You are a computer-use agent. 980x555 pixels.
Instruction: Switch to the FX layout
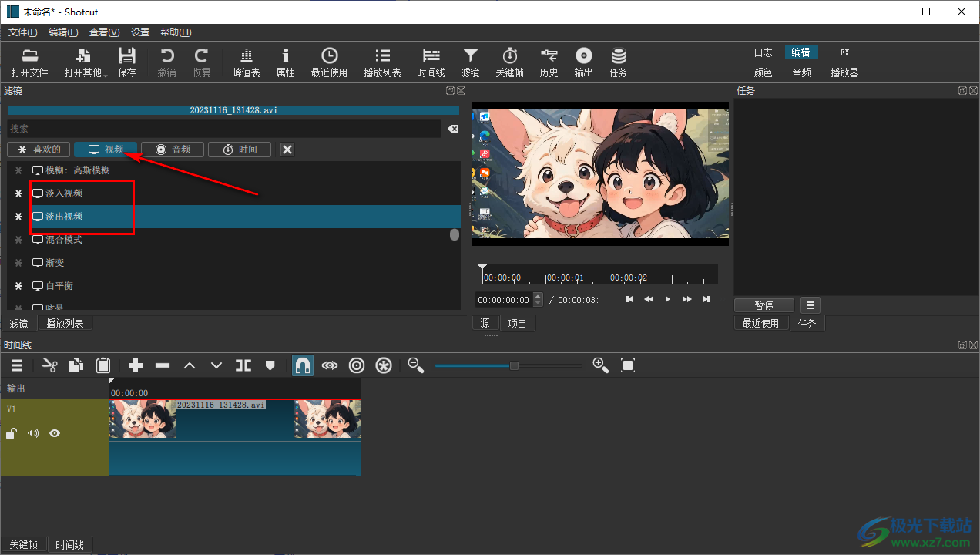pos(844,52)
